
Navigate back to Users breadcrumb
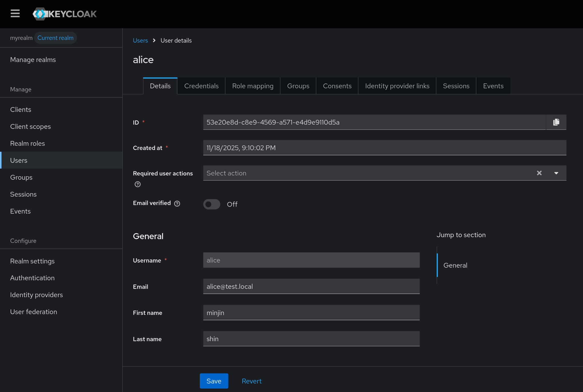pyautogui.click(x=140, y=41)
